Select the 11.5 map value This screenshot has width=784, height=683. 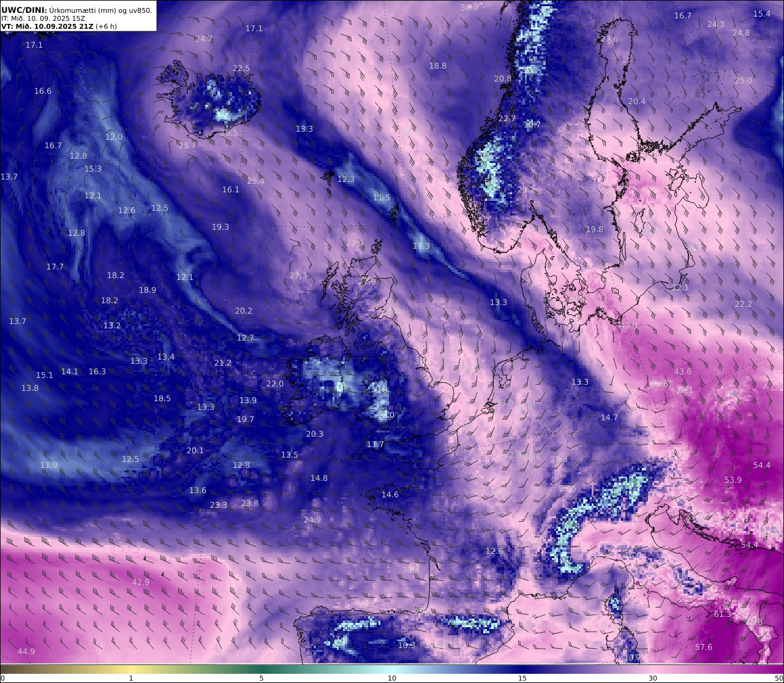pyautogui.click(x=382, y=197)
